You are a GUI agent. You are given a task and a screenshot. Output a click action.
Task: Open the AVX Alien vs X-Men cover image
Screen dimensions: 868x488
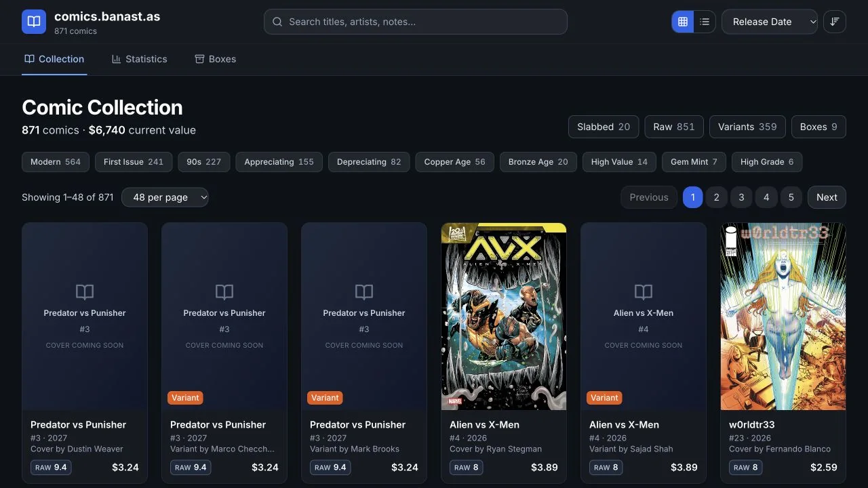click(504, 317)
